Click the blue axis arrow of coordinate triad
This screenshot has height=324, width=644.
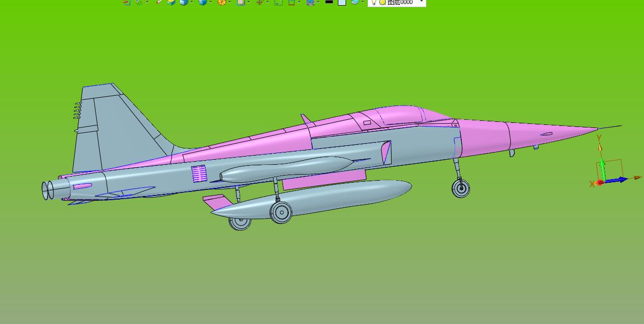pyautogui.click(x=617, y=180)
